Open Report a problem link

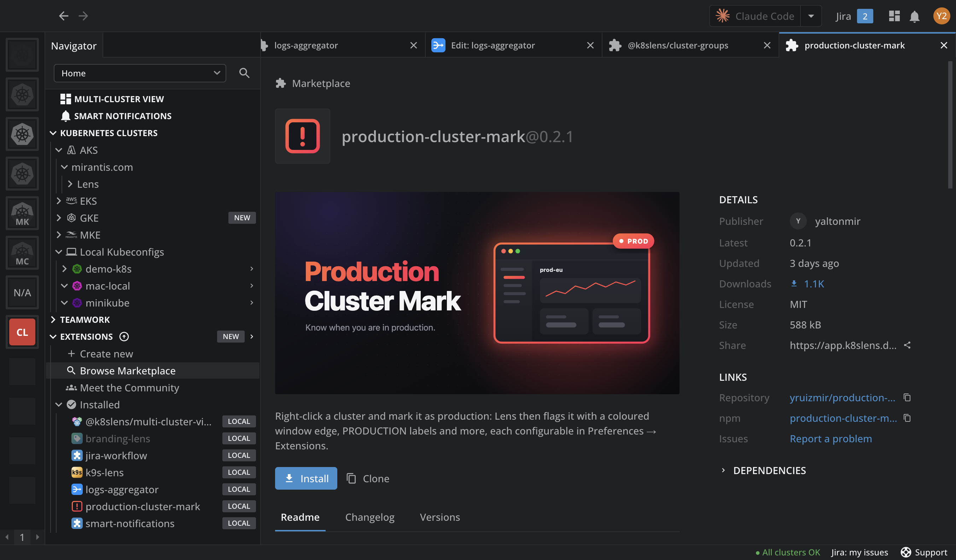coord(831,439)
